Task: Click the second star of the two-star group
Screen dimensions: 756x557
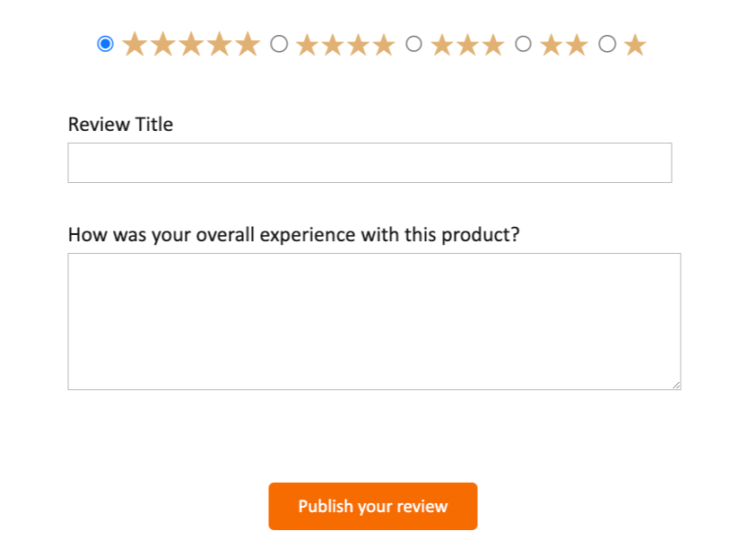Action: tap(577, 45)
